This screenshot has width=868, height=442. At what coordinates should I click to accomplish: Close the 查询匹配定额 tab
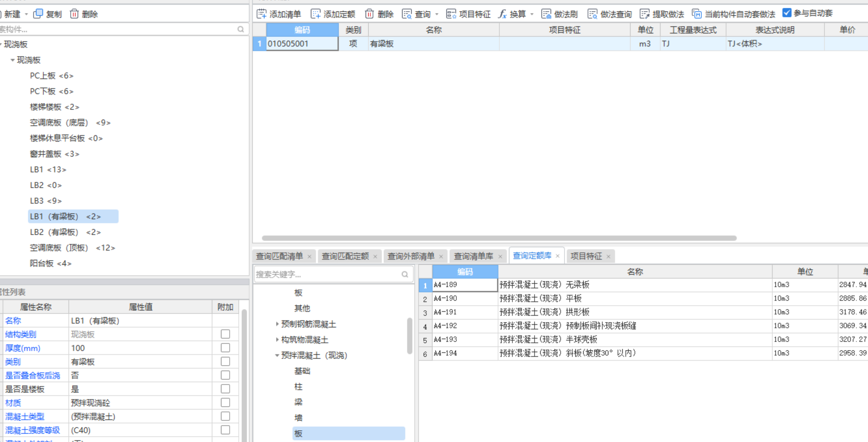coord(375,256)
